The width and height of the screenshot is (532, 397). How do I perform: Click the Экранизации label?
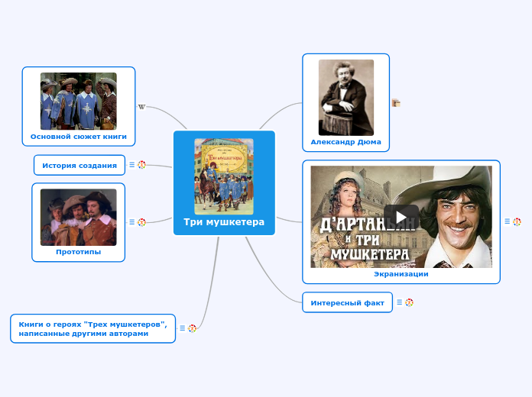401,274
